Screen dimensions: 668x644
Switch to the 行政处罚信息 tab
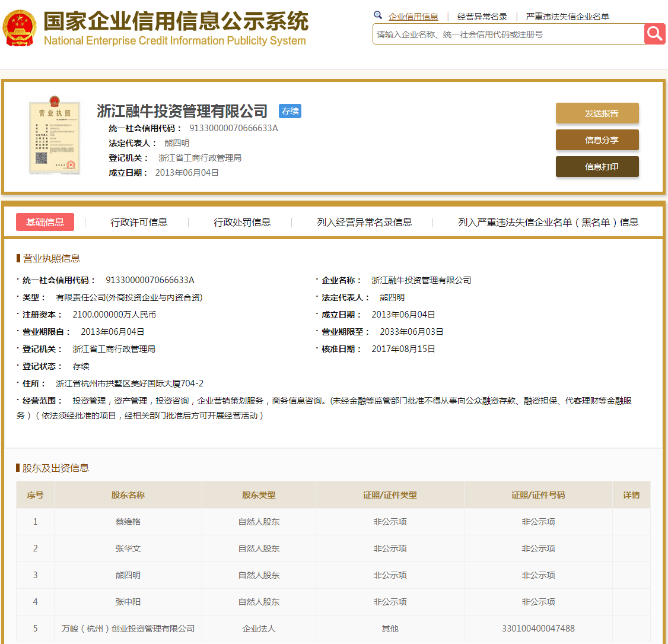click(241, 222)
